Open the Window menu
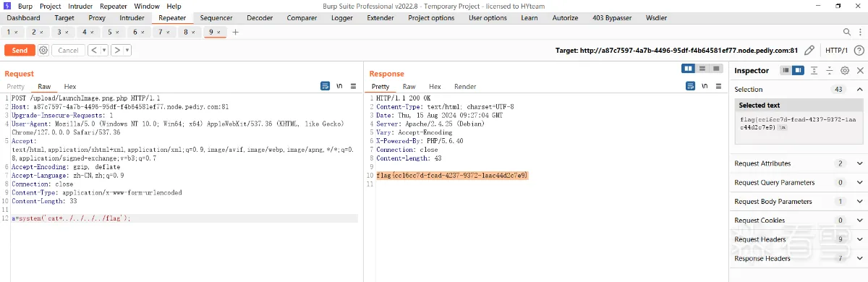Viewport: 868px width, 282px height. coord(147,6)
